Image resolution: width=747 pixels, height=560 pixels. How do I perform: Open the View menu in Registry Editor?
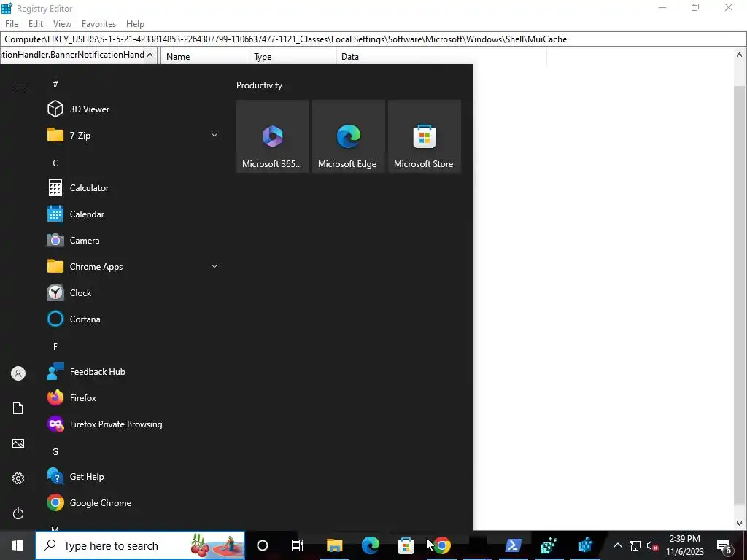[x=62, y=24]
